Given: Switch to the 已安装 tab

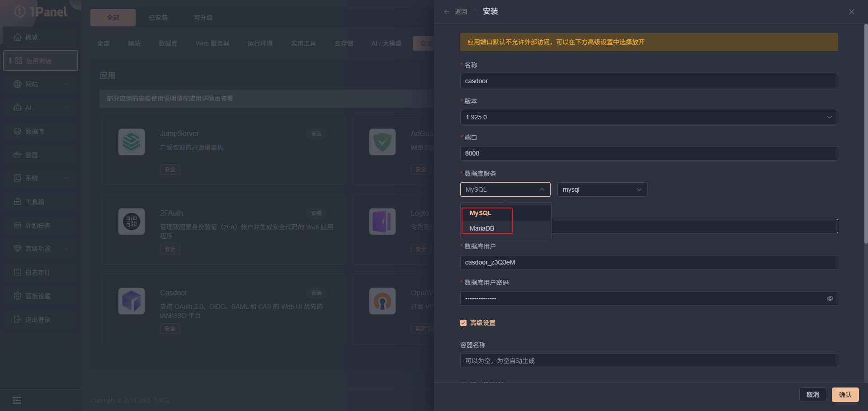Looking at the screenshot, I should coord(158,18).
